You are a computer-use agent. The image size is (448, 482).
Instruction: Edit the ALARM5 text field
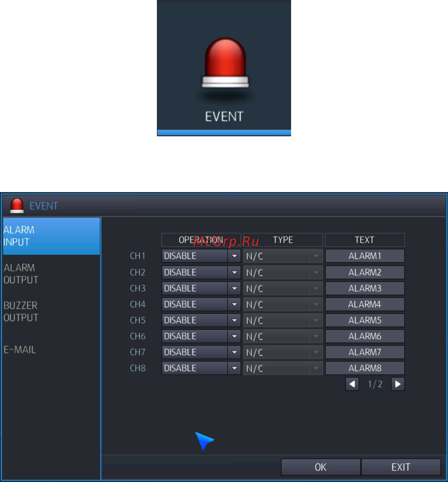pyautogui.click(x=365, y=320)
